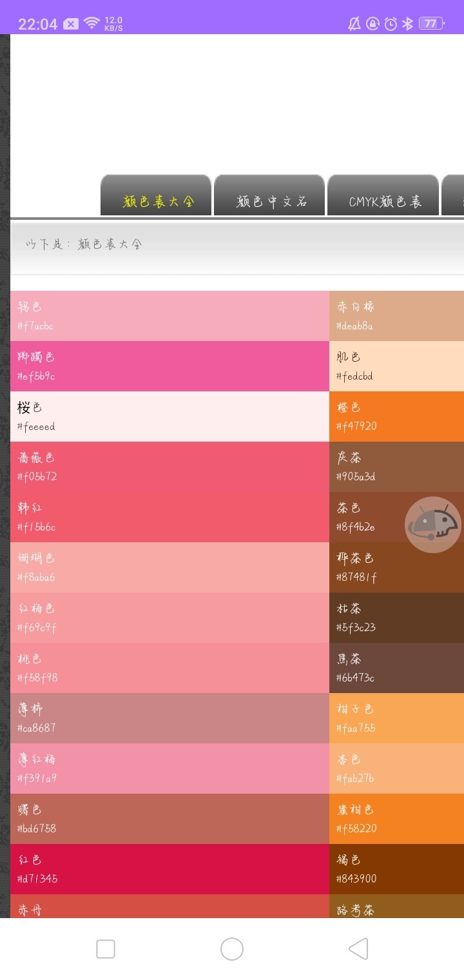Select the 薄柿 #ca8687 swatch
The height and width of the screenshot is (980, 464).
(x=169, y=718)
